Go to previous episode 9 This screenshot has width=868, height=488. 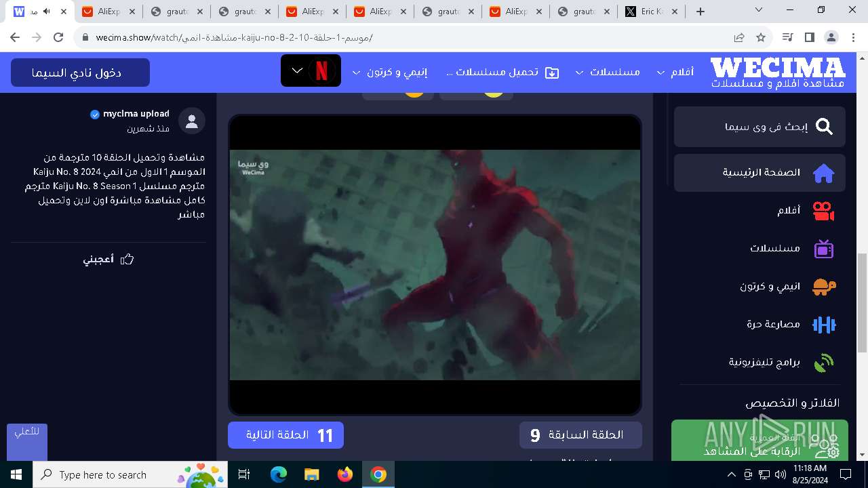click(x=580, y=435)
